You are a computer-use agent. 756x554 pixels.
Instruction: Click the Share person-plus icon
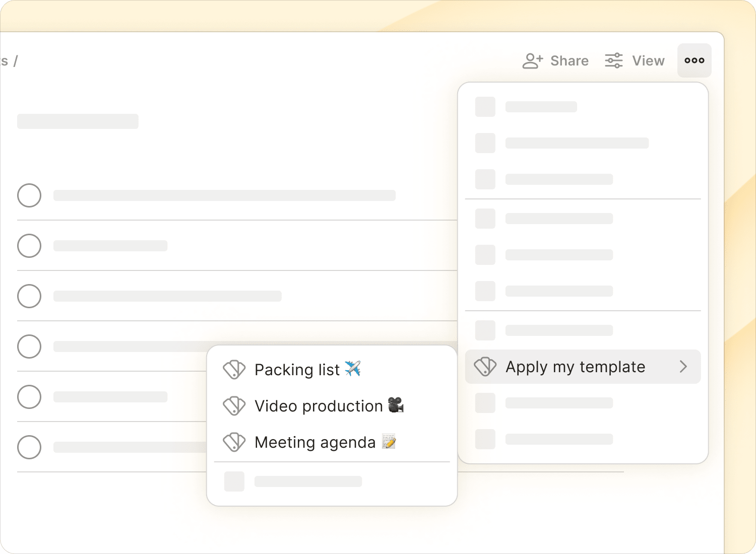point(533,61)
